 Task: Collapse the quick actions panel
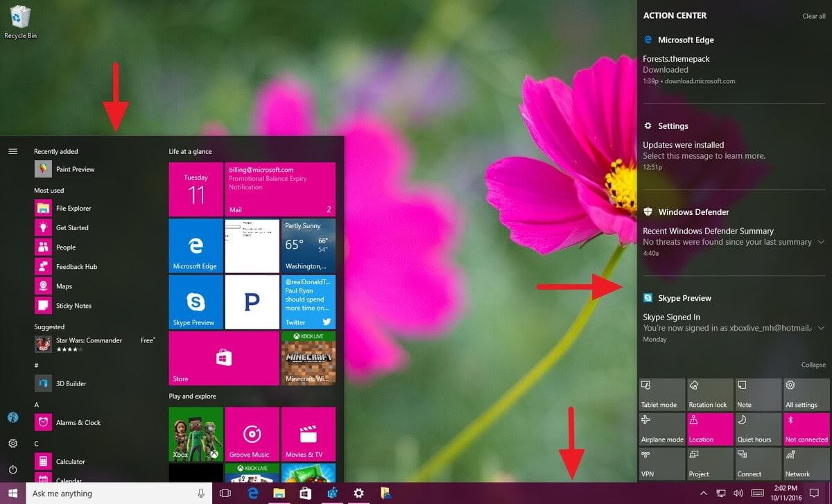(x=813, y=364)
